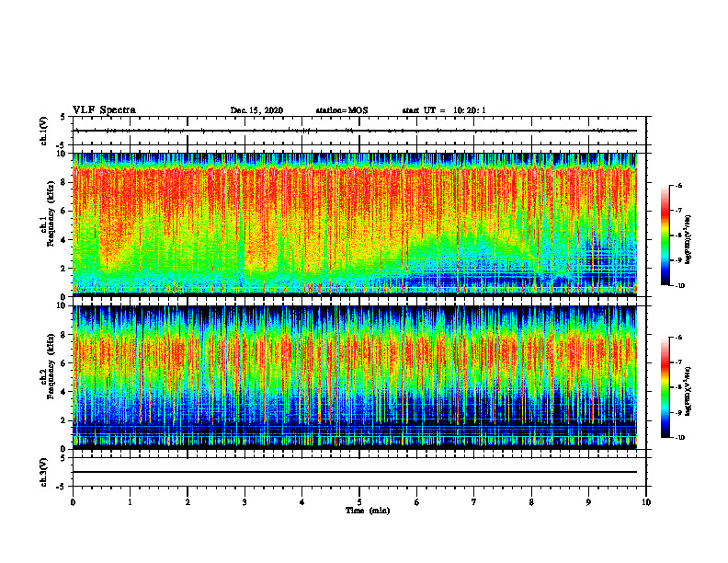Click the "station=MOS" header label
The width and height of the screenshot is (728, 563).
342,110
